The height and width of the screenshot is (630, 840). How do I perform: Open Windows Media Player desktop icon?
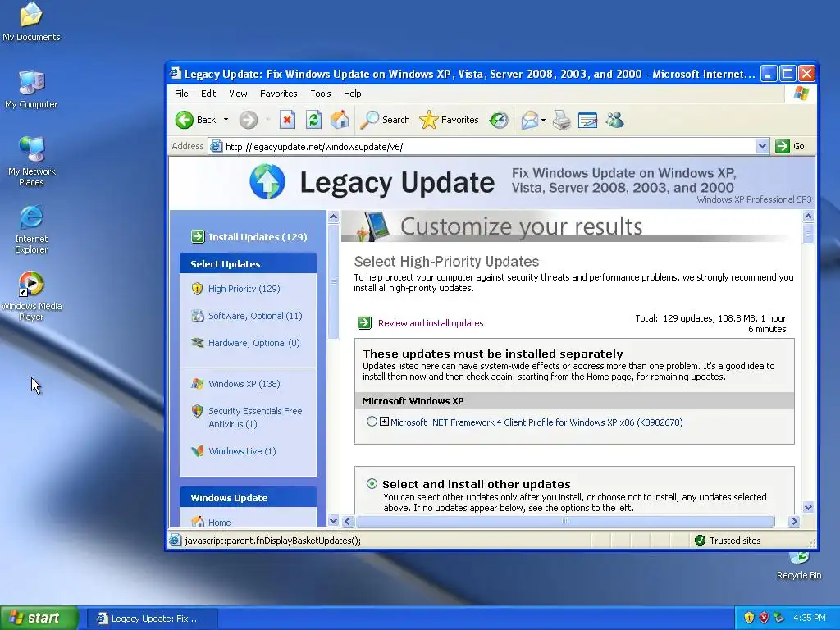32,295
